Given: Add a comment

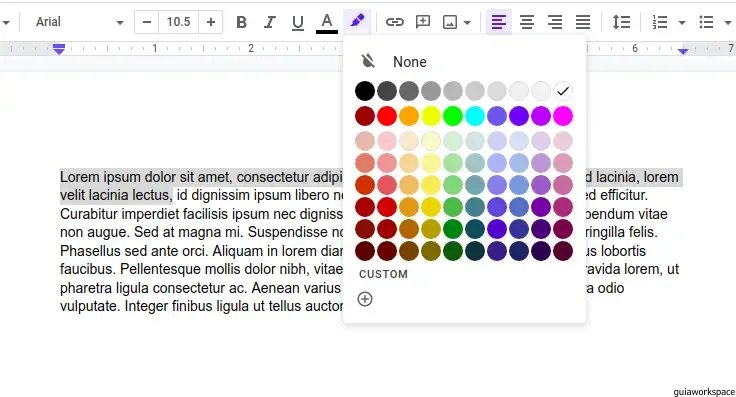Looking at the screenshot, I should click(423, 22).
